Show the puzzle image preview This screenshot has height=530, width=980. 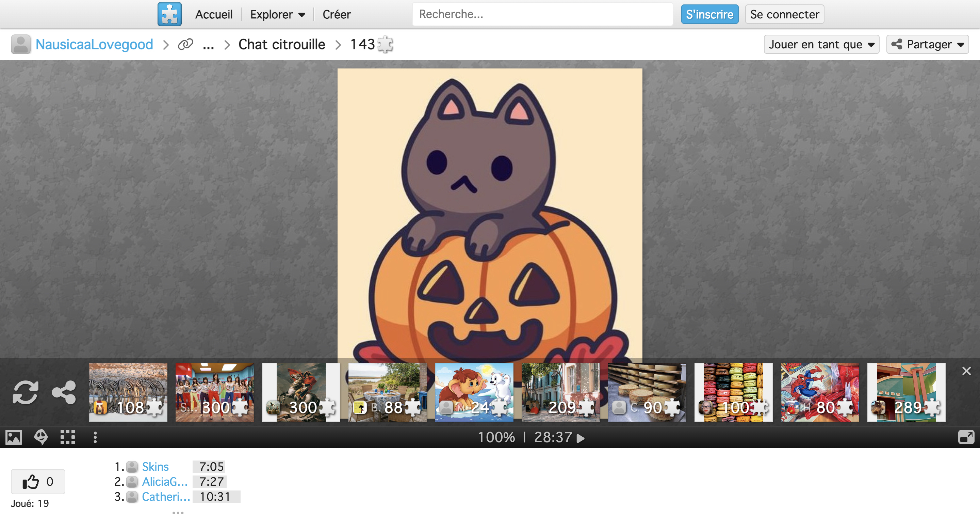tap(14, 437)
